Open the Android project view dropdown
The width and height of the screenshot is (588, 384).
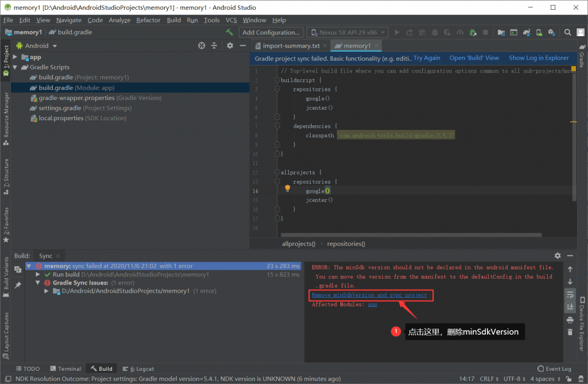[37, 46]
